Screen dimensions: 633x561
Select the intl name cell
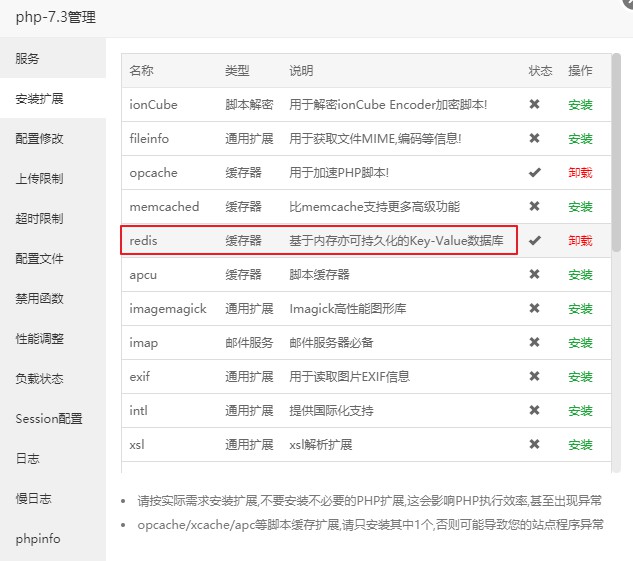click(138, 410)
